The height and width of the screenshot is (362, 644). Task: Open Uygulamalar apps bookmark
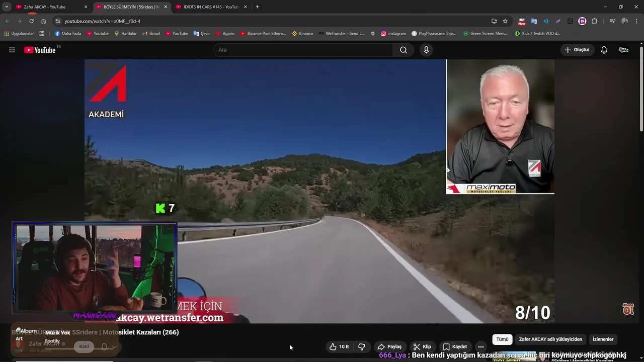point(19,34)
